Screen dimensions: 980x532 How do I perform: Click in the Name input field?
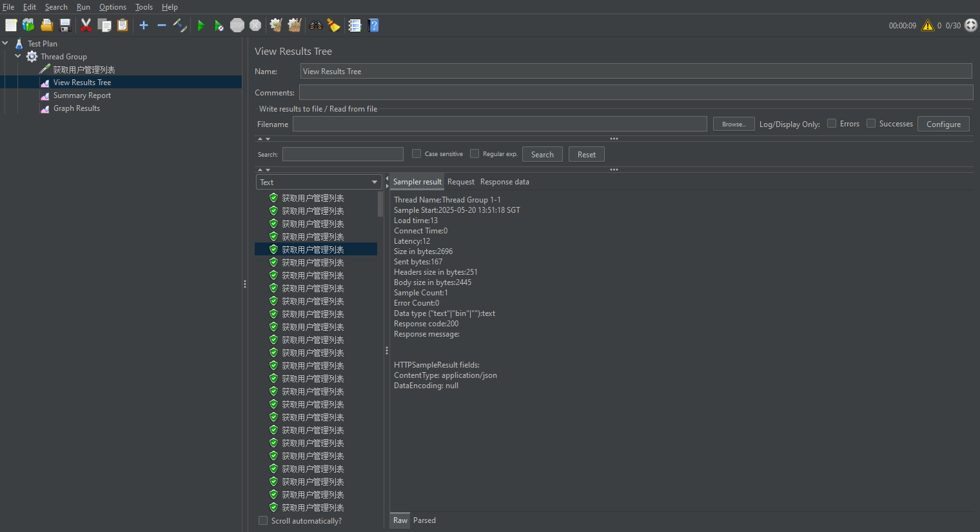point(636,71)
